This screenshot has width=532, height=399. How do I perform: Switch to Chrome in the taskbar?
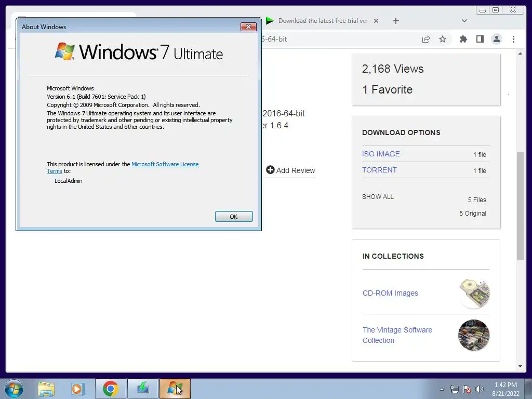pos(110,389)
